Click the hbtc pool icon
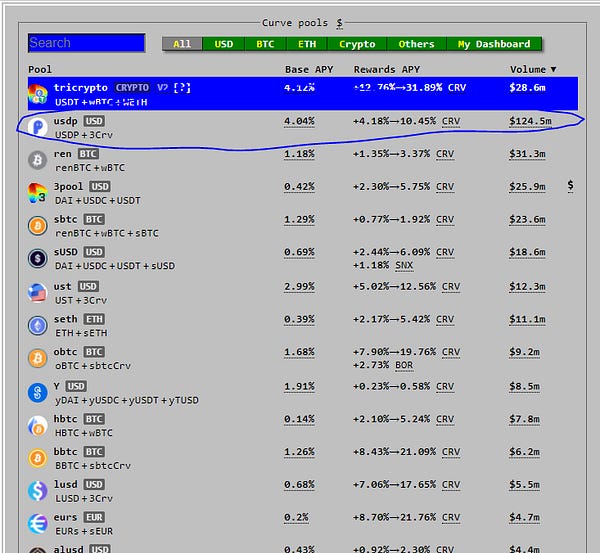This screenshot has height=553, width=600. (38, 426)
